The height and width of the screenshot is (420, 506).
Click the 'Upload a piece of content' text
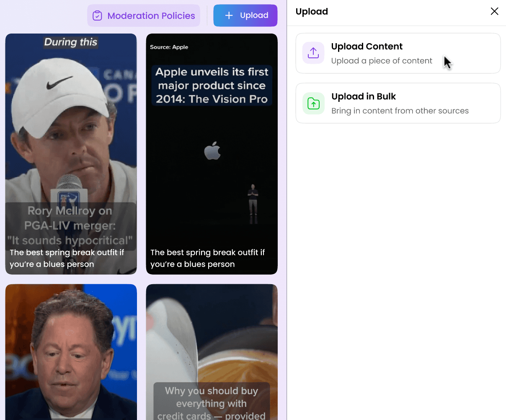pos(382,61)
